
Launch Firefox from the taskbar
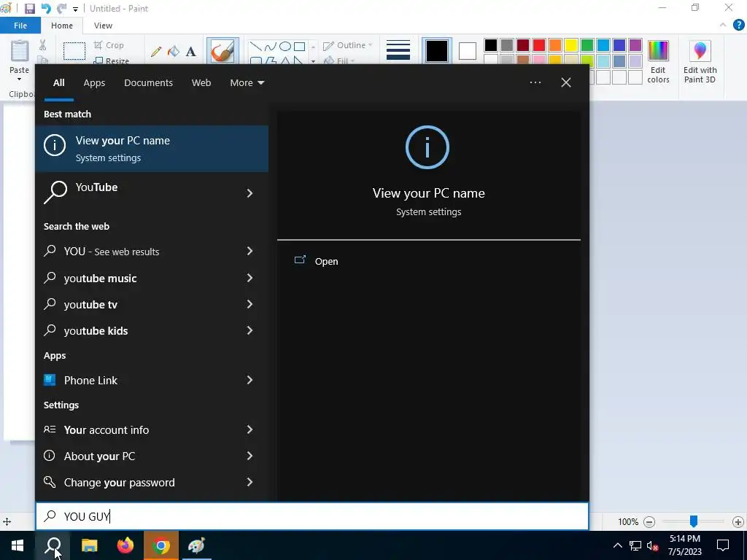125,545
